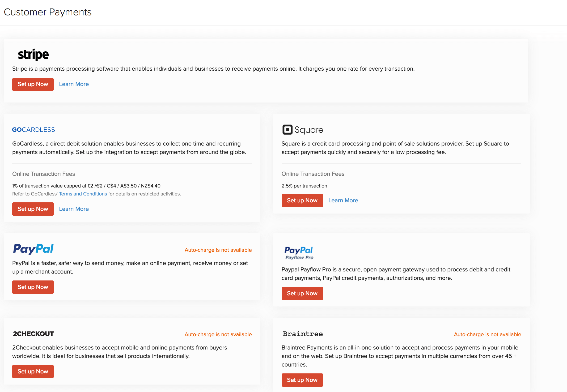Click the Customer Payments page heading

tap(48, 12)
